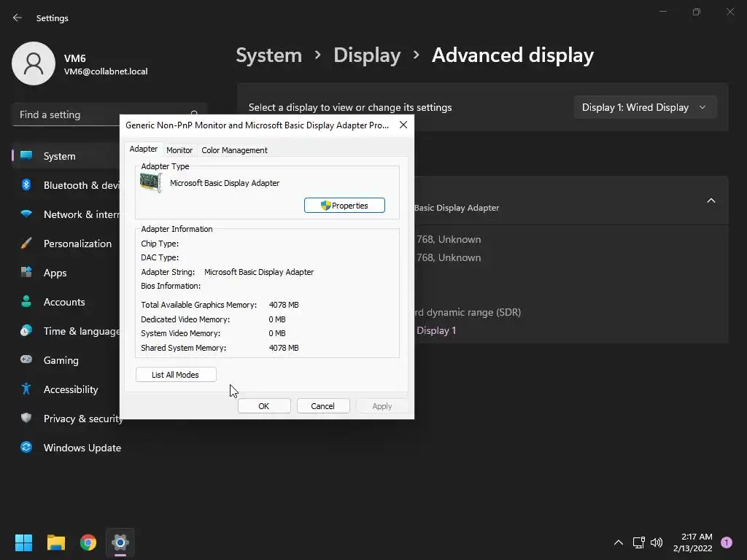The width and height of the screenshot is (747, 560).
Task: Click the Settings gear taskbar icon
Action: pyautogui.click(x=120, y=542)
